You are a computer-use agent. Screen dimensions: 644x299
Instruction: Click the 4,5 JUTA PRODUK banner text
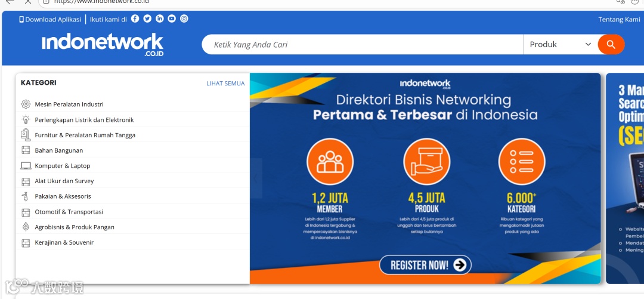427,202
